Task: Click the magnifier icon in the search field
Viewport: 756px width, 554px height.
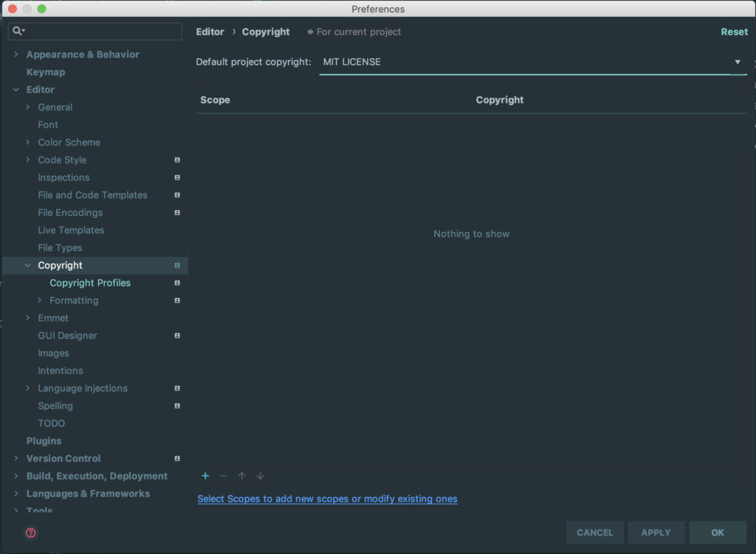Action: (16, 31)
